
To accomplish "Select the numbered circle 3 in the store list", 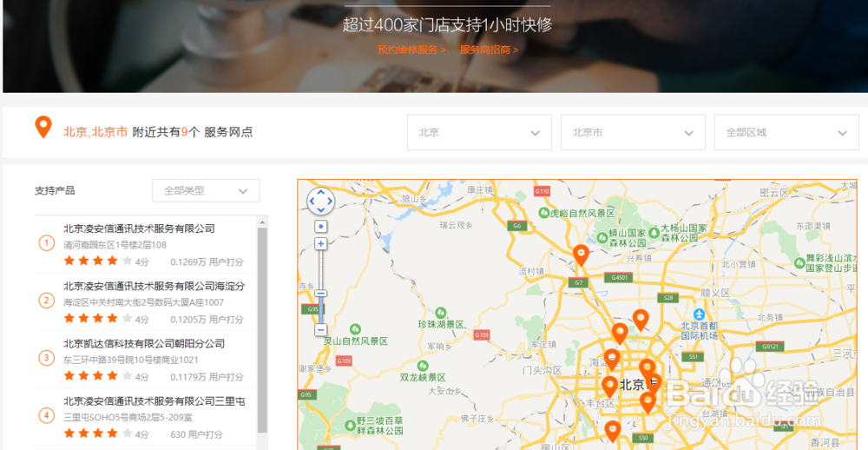I will (x=47, y=358).
